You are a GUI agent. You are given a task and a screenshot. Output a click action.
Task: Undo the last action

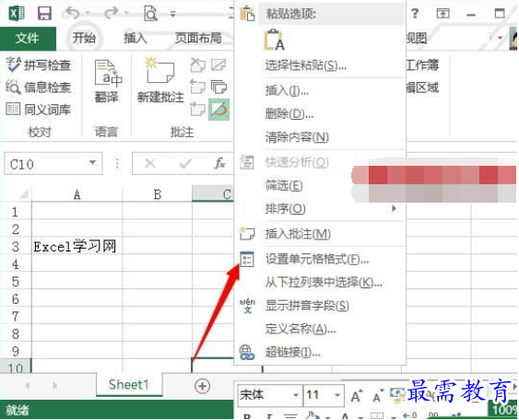pos(73,13)
